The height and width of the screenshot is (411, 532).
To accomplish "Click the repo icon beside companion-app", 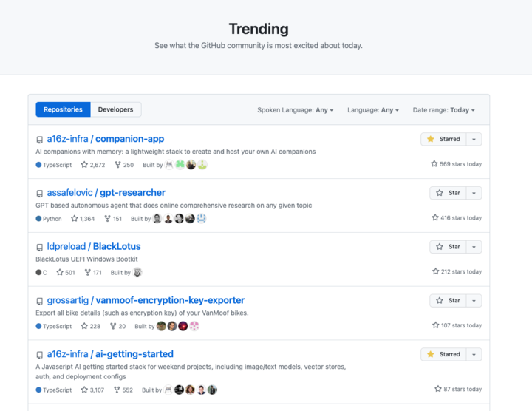I will click(x=40, y=140).
